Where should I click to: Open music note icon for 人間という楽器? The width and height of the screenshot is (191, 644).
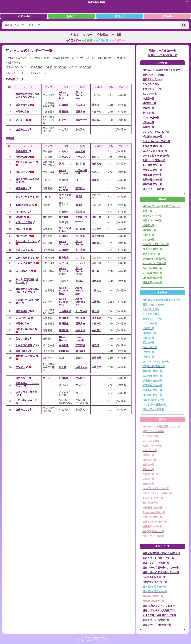[34, 223]
